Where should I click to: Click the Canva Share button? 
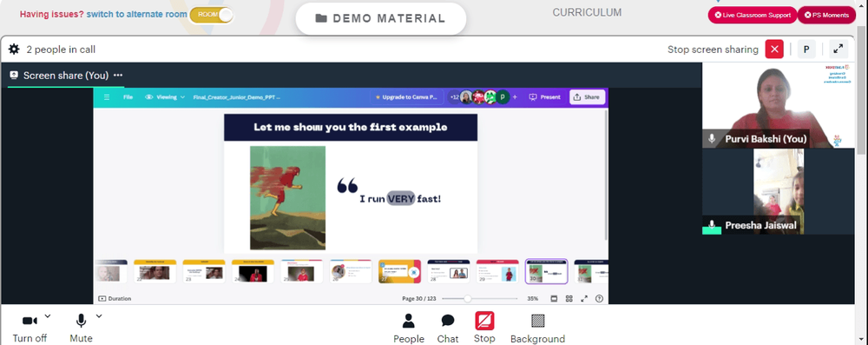(587, 97)
